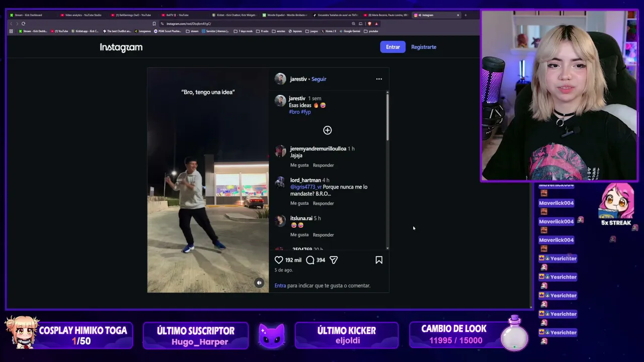This screenshot has height=362, width=644.
Task: Follow jarestiv with Seguir
Action: [x=319, y=79]
